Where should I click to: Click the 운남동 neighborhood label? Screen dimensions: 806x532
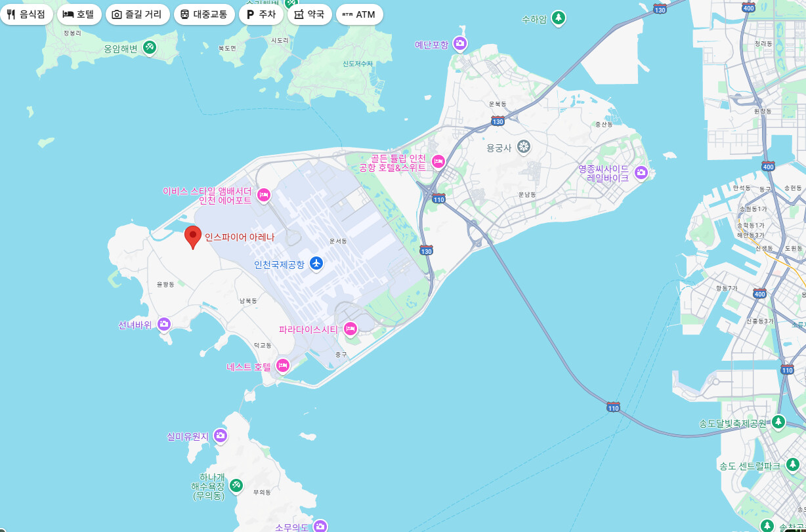pyautogui.click(x=528, y=194)
